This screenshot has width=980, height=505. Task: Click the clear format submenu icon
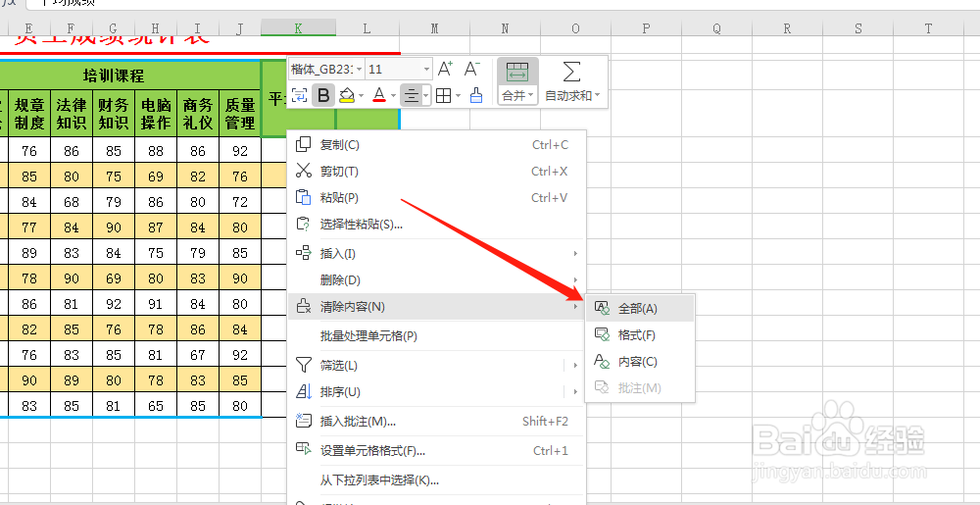[x=602, y=334]
